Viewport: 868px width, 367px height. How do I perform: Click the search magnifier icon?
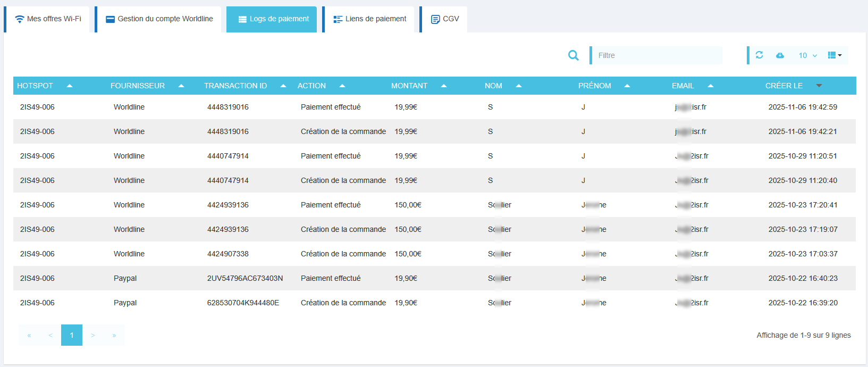[x=573, y=55]
